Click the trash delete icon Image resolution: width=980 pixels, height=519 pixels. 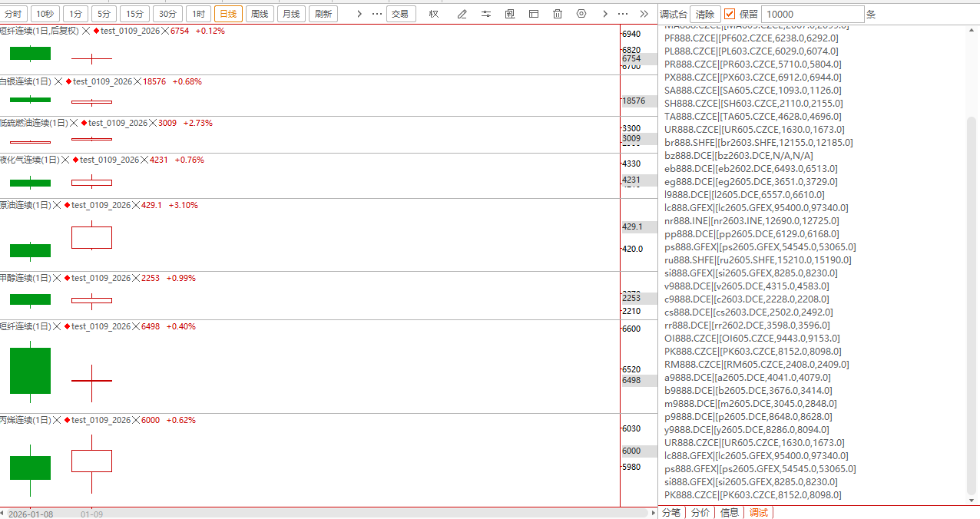[558, 14]
